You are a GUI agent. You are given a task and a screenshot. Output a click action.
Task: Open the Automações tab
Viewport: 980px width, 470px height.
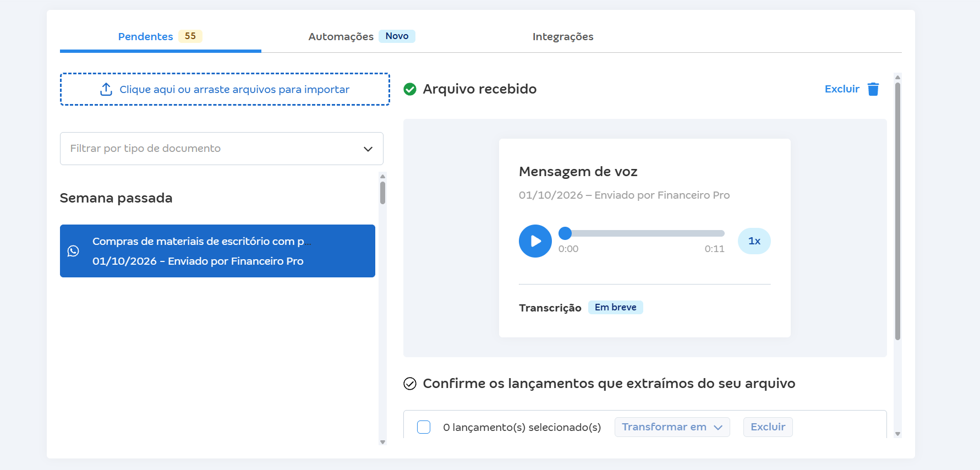[x=362, y=36]
